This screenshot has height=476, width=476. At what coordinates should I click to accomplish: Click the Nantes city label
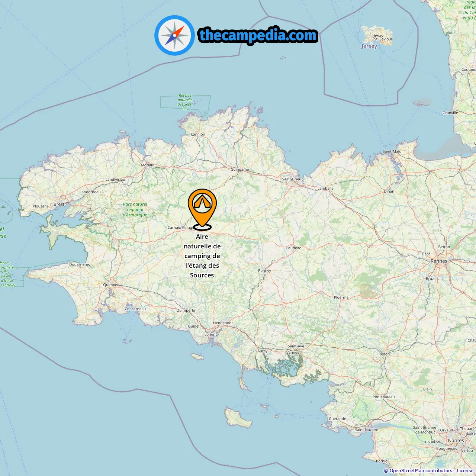456,440
